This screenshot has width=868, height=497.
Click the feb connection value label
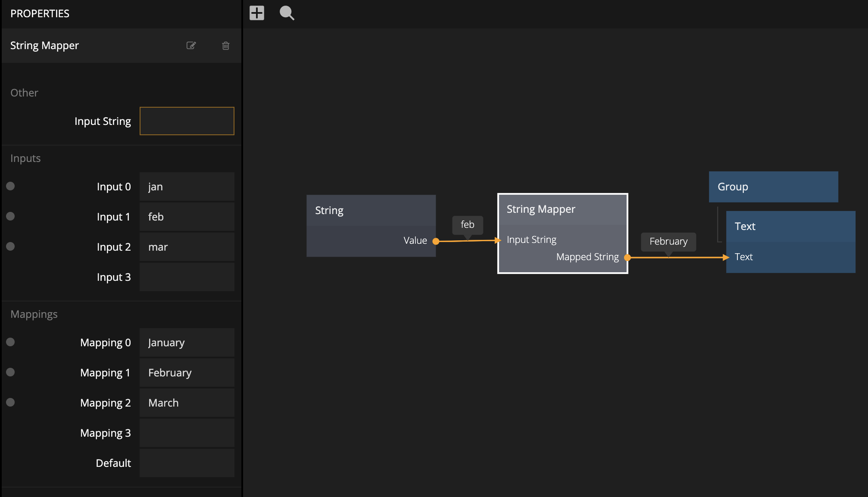tap(467, 225)
